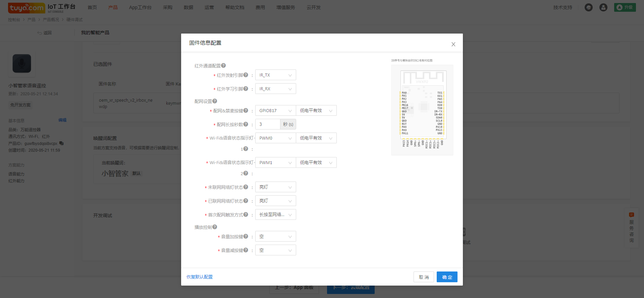Viewport: 644px width, 298px height.
Task: Click help icon beside 红外通道配置
Action: point(223,65)
